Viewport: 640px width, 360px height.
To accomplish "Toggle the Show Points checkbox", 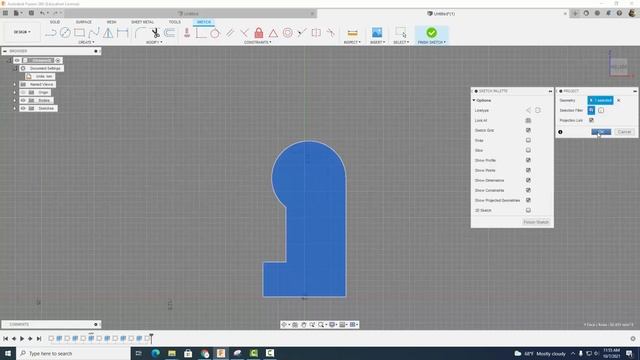I will click(528, 170).
